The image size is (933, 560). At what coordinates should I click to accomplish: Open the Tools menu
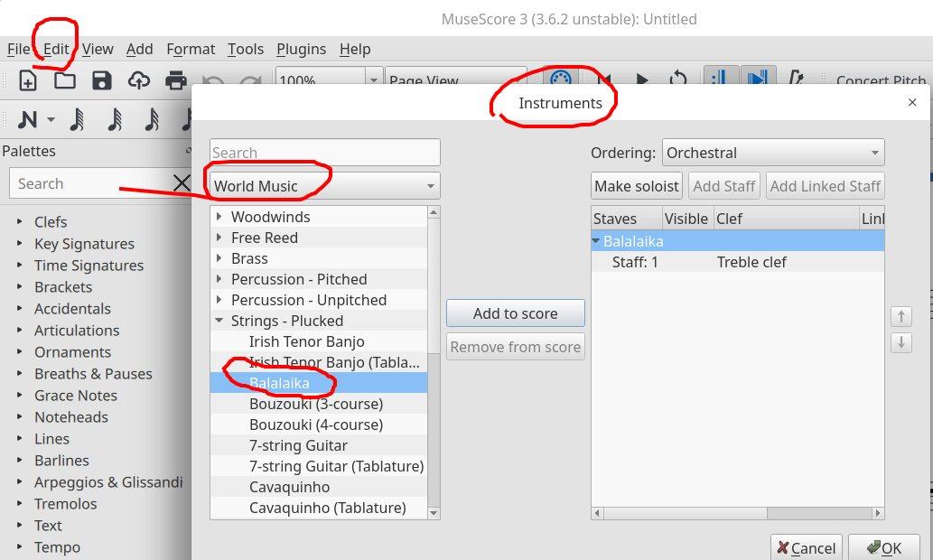click(x=245, y=49)
